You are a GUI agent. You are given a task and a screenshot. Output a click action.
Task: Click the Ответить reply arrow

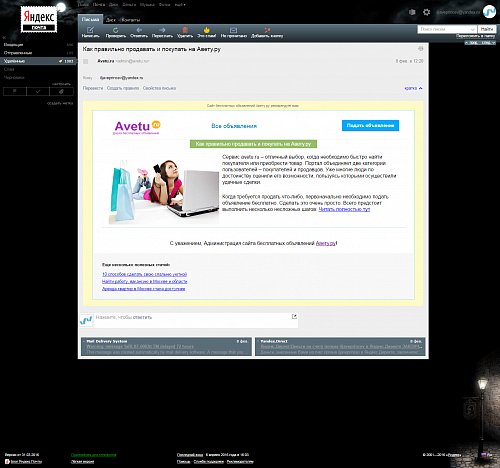(139, 30)
